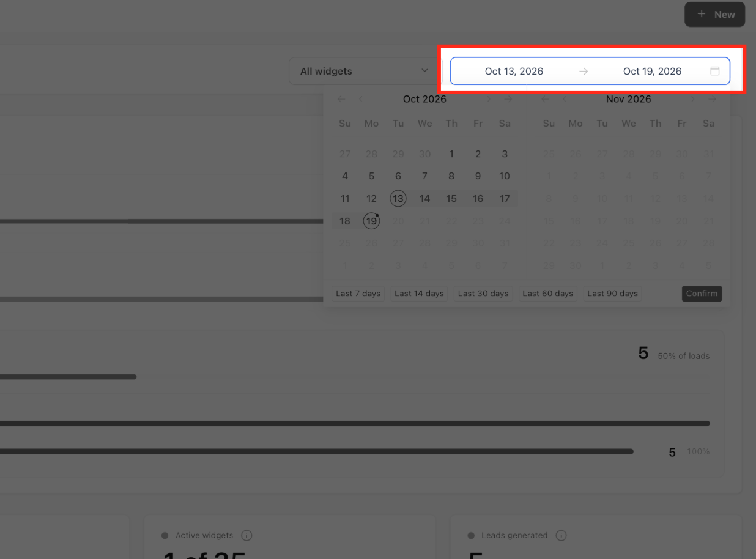Choose the Last 60 days preset
756x559 pixels.
[x=547, y=294]
